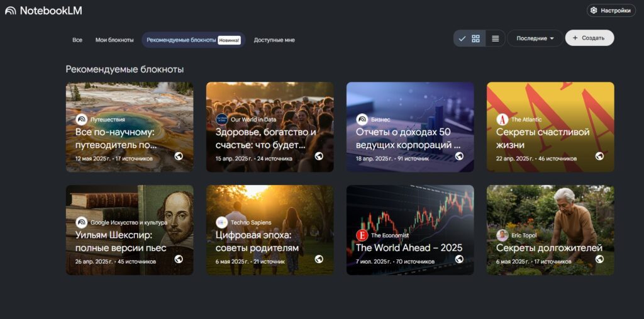
Task: Open Настройки via the gear icon
Action: pyautogui.click(x=594, y=11)
